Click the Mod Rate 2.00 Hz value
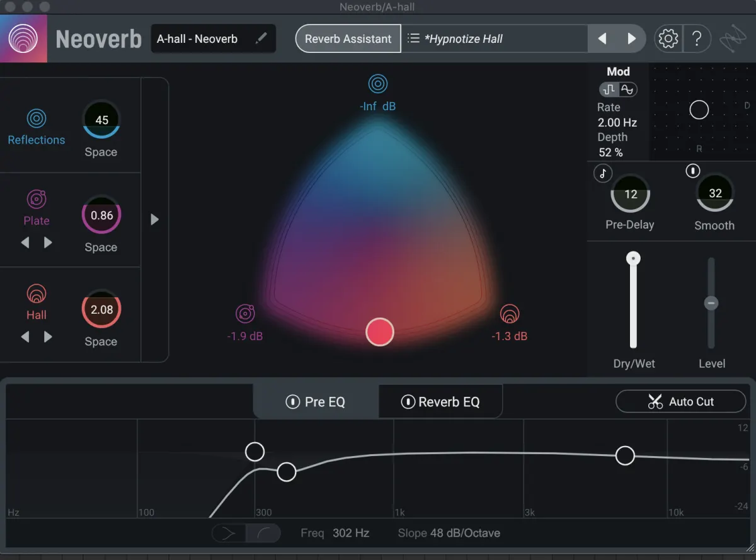The height and width of the screenshot is (560, 756). click(617, 122)
